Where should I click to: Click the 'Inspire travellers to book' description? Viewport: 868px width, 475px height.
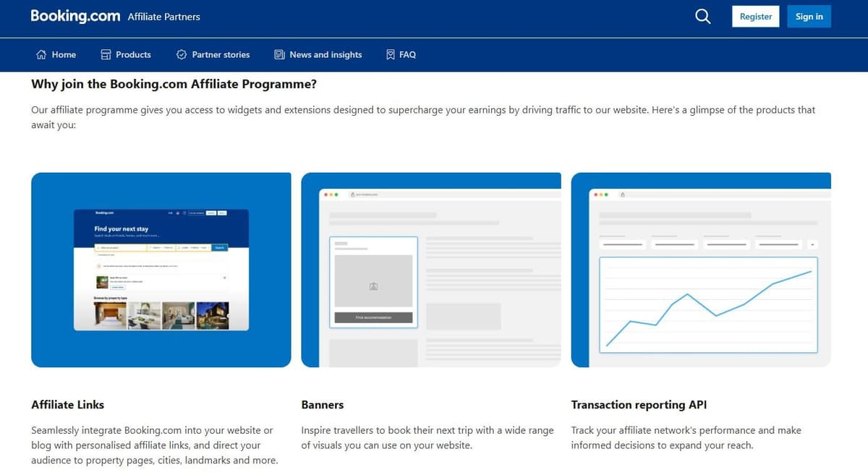coord(427,437)
